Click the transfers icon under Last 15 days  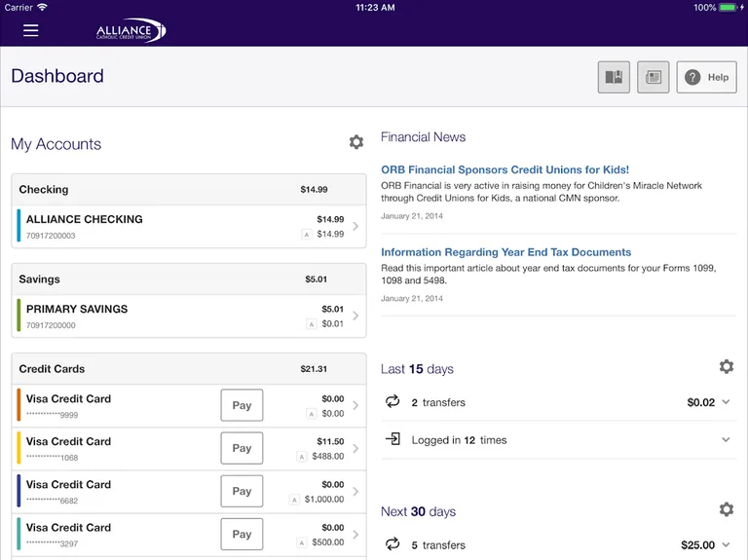point(393,401)
